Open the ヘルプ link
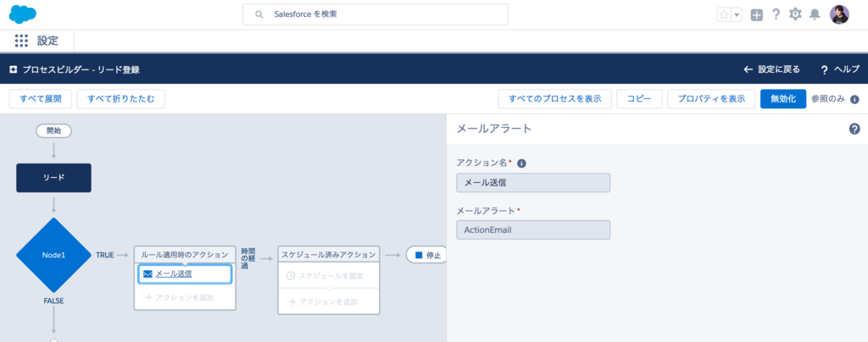Viewport: 868px width, 342px height. click(847, 69)
